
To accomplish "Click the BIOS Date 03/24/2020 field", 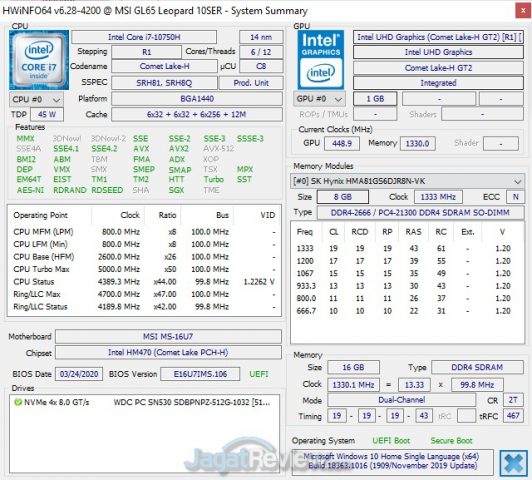I will 79,374.
